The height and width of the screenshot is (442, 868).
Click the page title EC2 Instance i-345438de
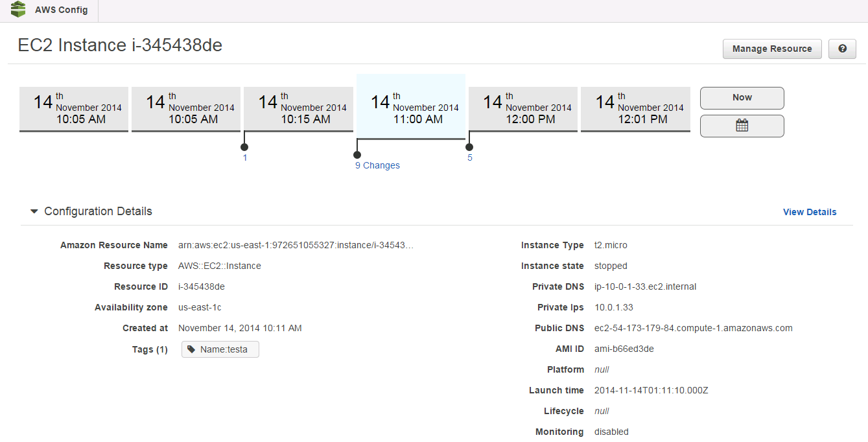(x=120, y=45)
